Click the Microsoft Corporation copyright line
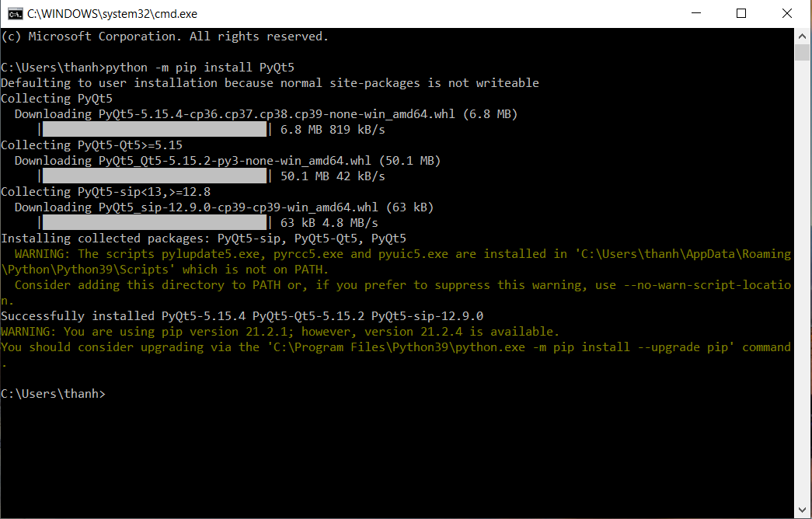The width and height of the screenshot is (812, 519). pos(165,37)
